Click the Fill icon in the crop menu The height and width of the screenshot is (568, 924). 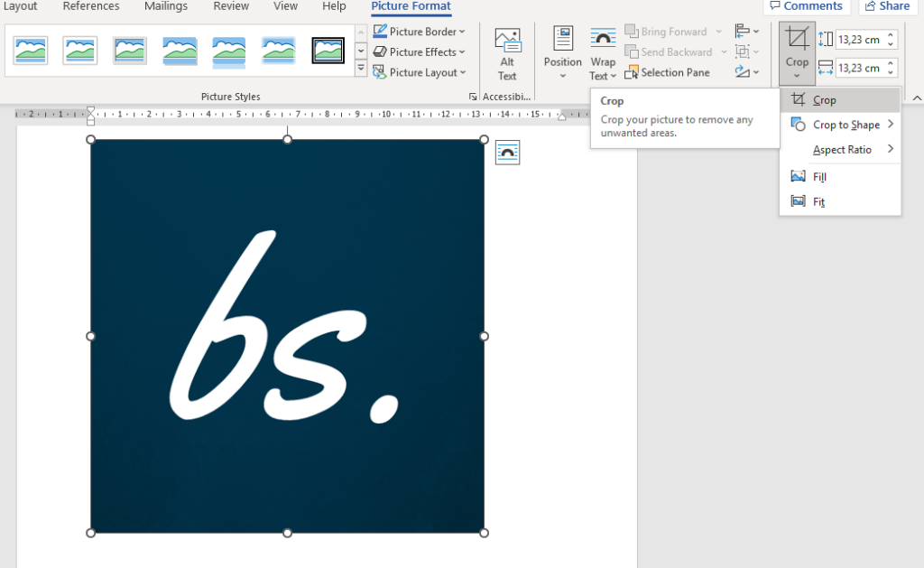pos(798,176)
